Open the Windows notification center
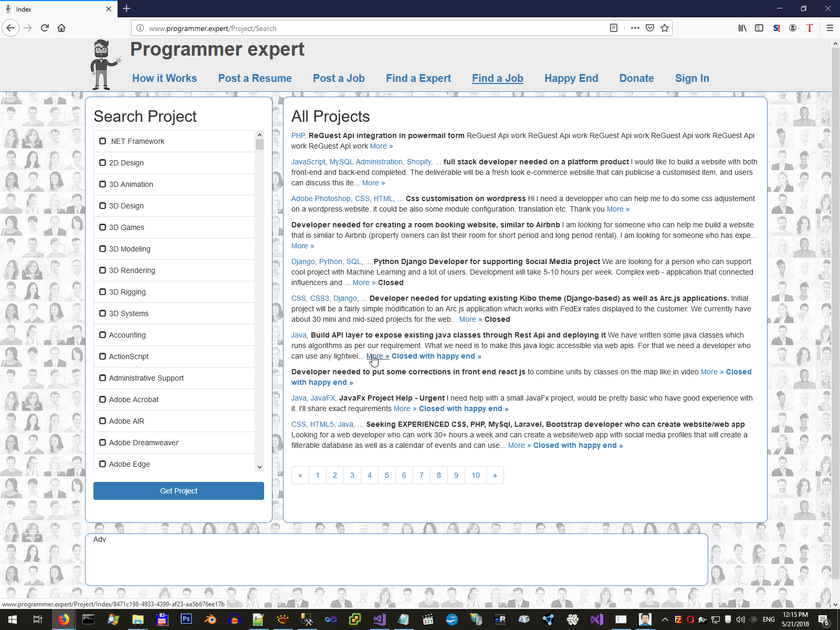The width and height of the screenshot is (840, 630). point(824,619)
